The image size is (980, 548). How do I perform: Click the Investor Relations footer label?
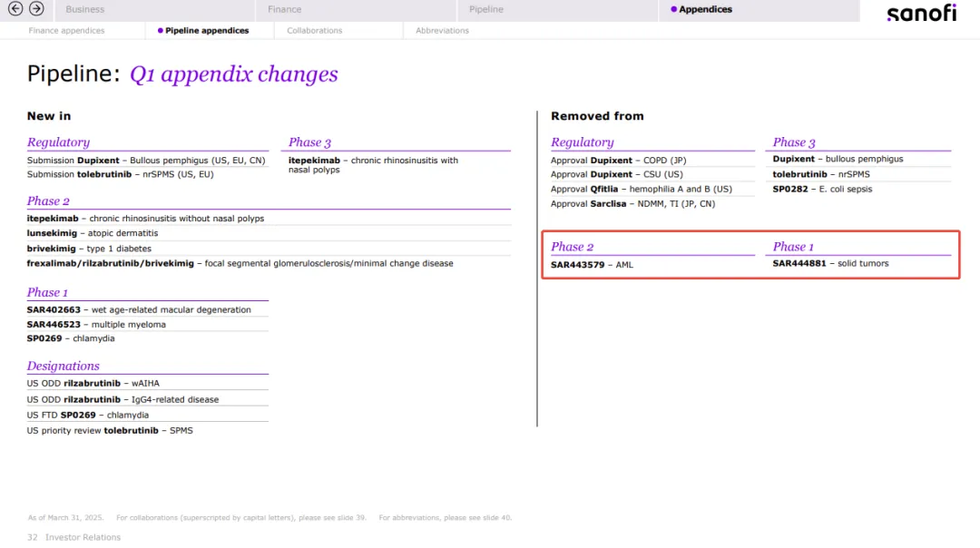click(83, 537)
